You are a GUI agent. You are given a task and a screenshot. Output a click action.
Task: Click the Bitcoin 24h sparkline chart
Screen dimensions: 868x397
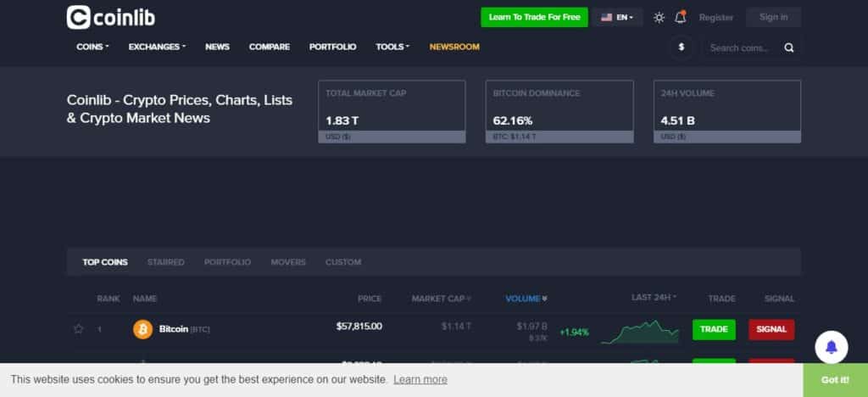639,332
